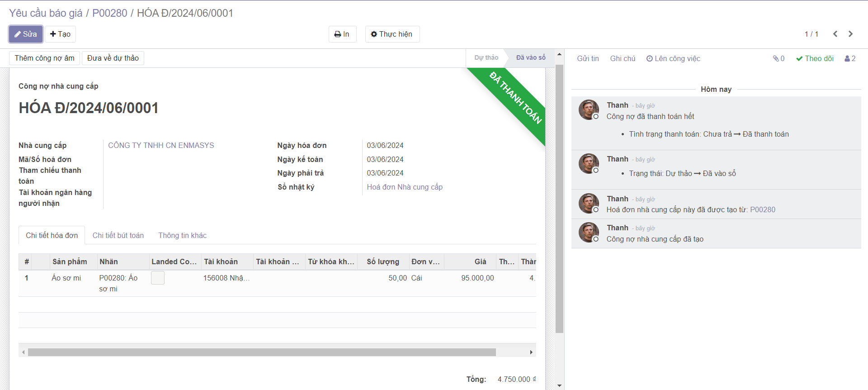Click the Sửa edit button
The image size is (868, 390).
click(x=26, y=34)
